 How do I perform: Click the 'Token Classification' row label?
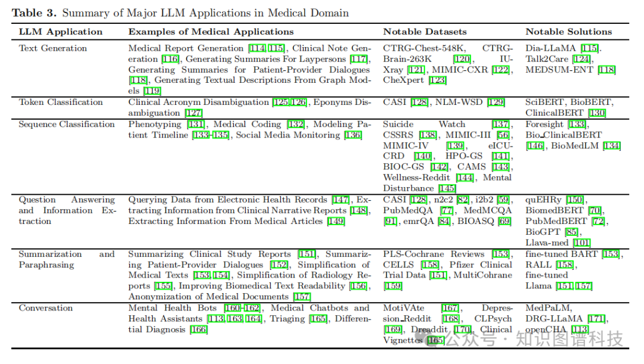(61, 102)
